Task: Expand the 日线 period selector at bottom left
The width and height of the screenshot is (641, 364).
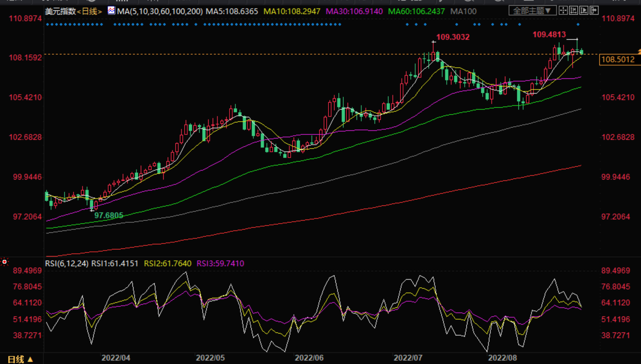Action: (20, 359)
